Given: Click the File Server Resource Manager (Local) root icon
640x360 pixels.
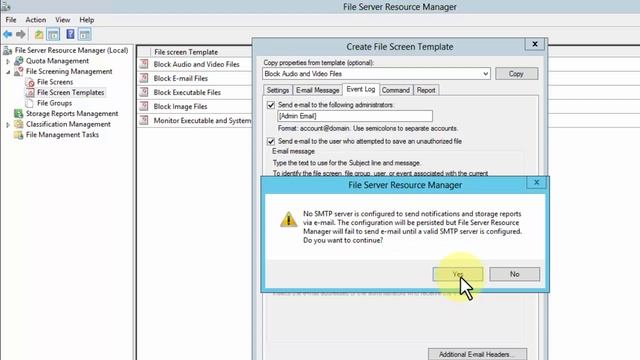Looking at the screenshot, I should click(x=7, y=50).
